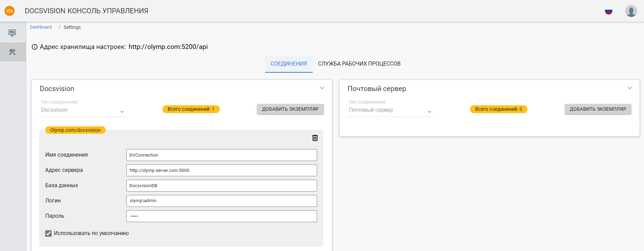This screenshot has width=644, height=251.
Task: Add instance in the Docsvision panel
Action: (290, 109)
